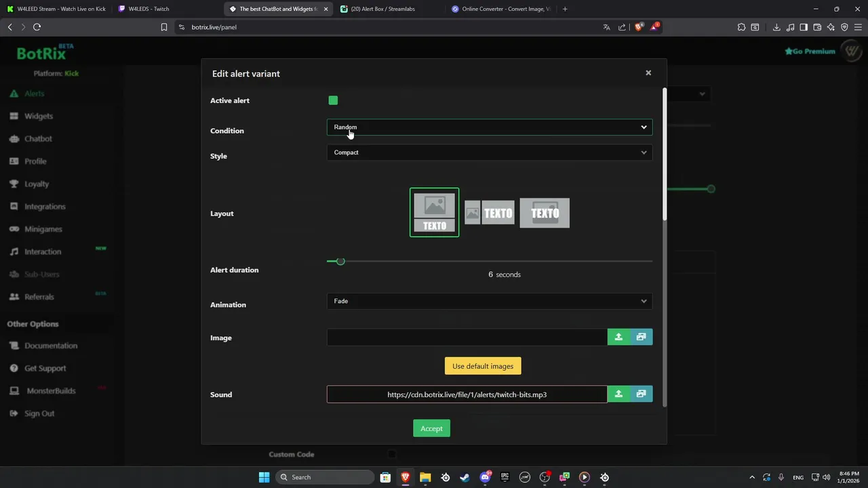This screenshot has width=868, height=488.
Task: Open the Style dropdown set to Compact
Action: point(490,152)
